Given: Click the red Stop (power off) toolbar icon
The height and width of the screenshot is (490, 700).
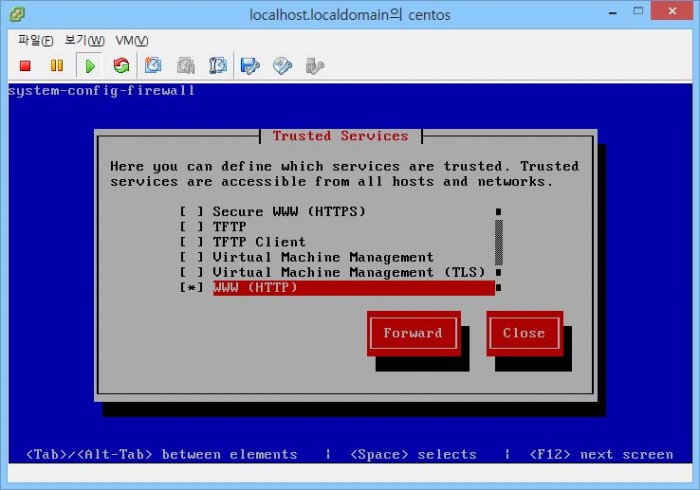Looking at the screenshot, I should [x=25, y=66].
